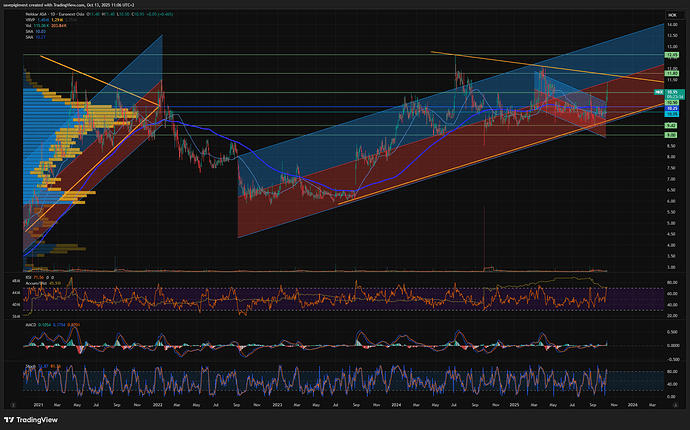Click the MACD indicator label
Viewport: 690px width, 430px height.
[x=30, y=324]
